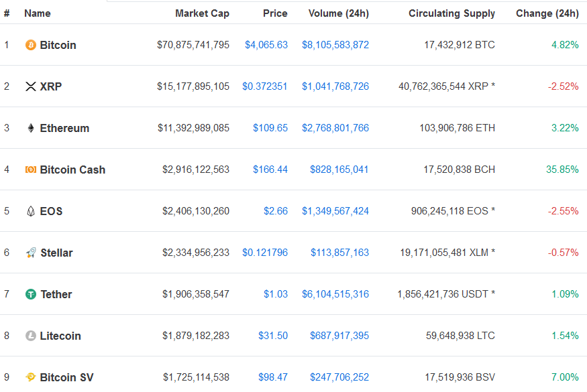The width and height of the screenshot is (587, 392).
Task: Open the Bitcoin SV name link
Action: (x=66, y=377)
